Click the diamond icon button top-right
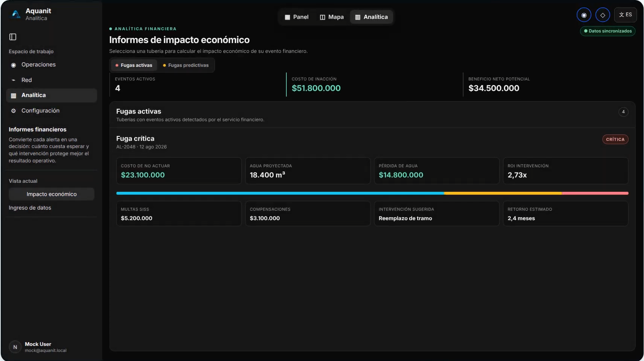The image size is (644, 361). click(x=603, y=15)
